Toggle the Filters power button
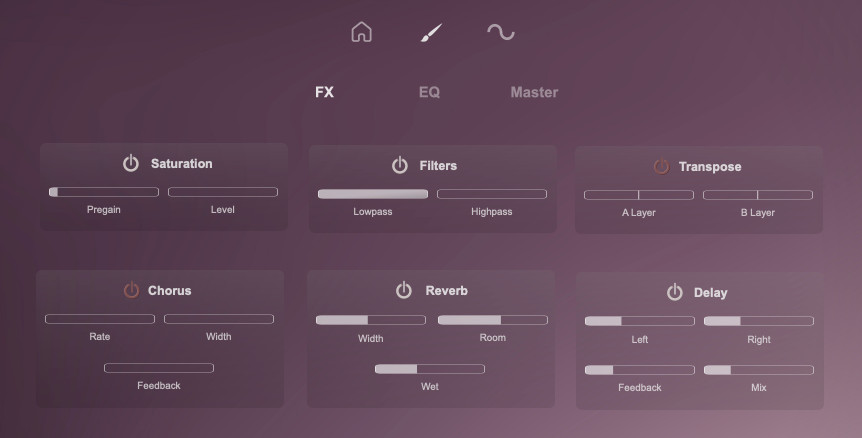The width and height of the screenshot is (862, 438). pyautogui.click(x=400, y=165)
